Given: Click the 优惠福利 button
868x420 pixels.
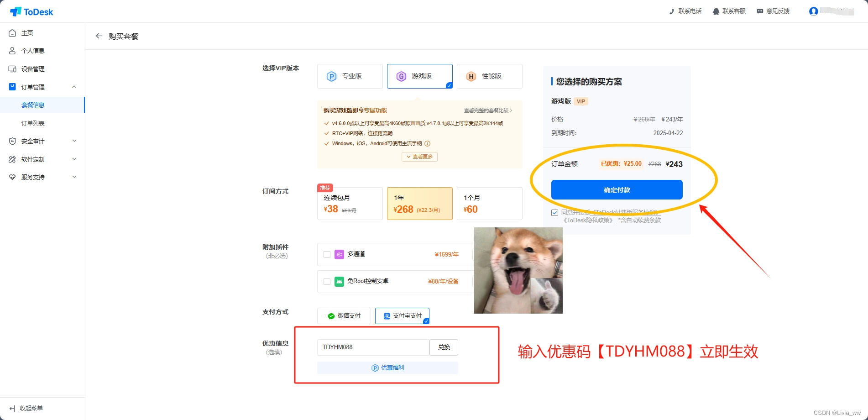Looking at the screenshot, I should (x=387, y=368).
